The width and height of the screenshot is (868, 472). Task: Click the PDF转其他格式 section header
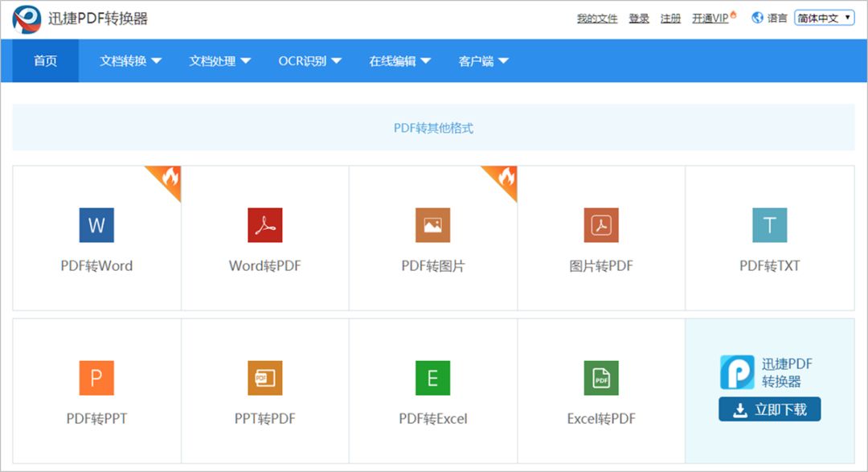click(433, 128)
